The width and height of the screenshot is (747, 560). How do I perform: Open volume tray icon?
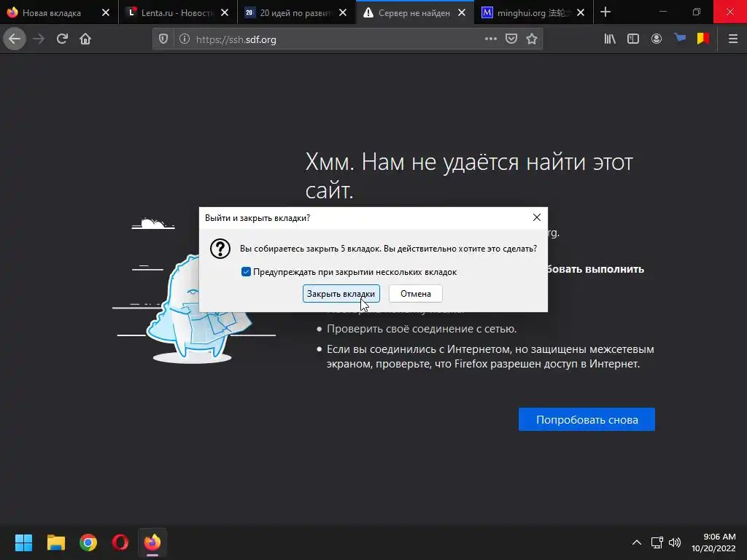point(675,542)
